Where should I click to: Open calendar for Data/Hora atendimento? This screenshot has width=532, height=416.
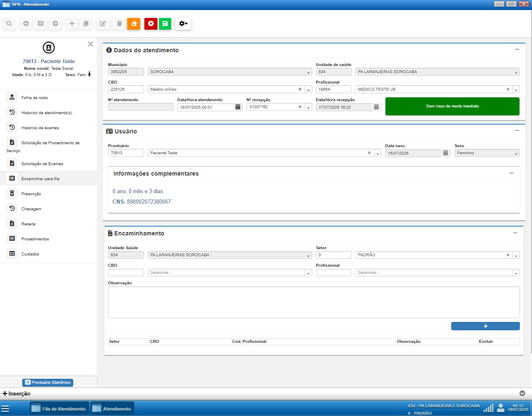(x=238, y=107)
